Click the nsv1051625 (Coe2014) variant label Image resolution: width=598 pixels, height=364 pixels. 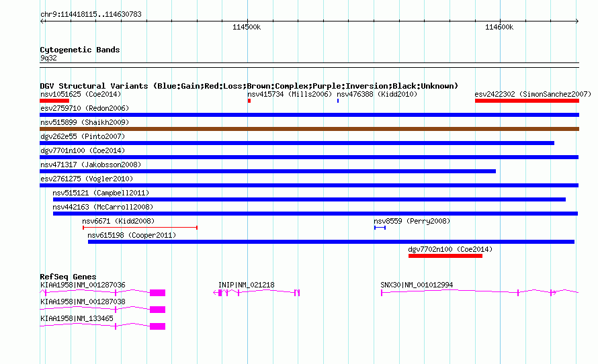pyautogui.click(x=81, y=94)
